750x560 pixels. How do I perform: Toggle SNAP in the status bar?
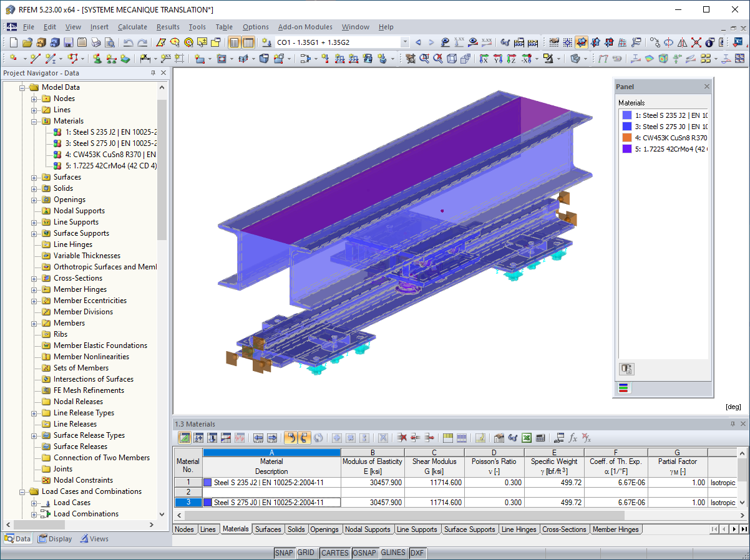(284, 553)
